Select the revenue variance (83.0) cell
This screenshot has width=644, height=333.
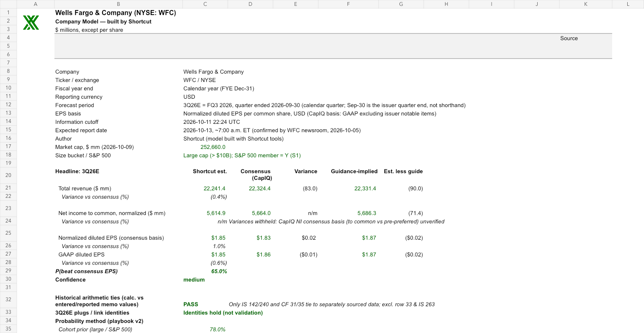click(310, 188)
